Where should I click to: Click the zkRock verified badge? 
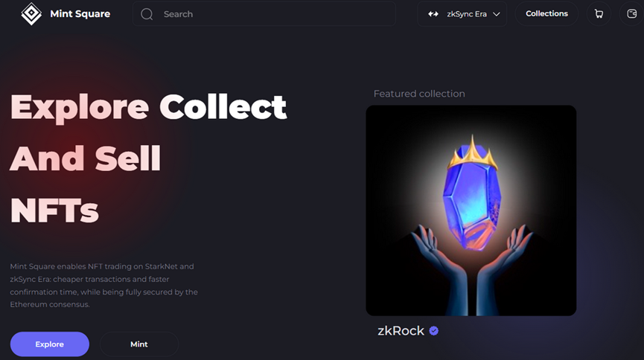pos(434,331)
